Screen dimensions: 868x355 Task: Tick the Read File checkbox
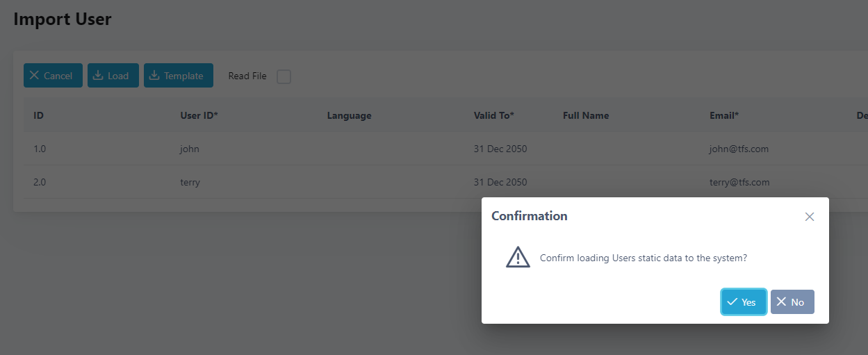[284, 76]
